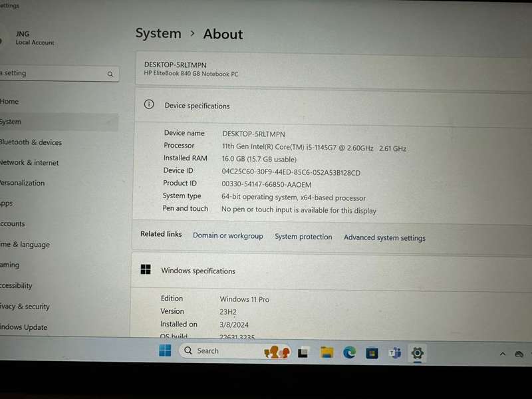Open Advanced system settings link

(x=384, y=237)
